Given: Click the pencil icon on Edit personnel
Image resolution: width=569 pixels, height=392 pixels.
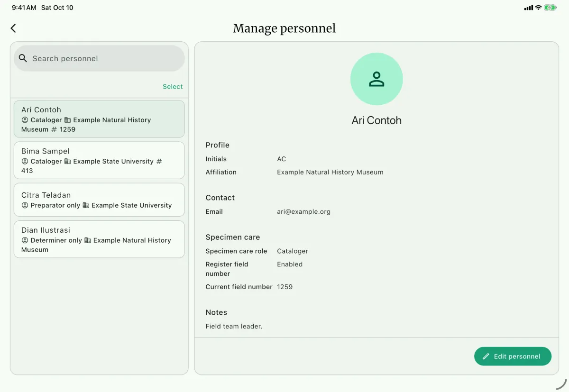Looking at the screenshot, I should click(486, 356).
